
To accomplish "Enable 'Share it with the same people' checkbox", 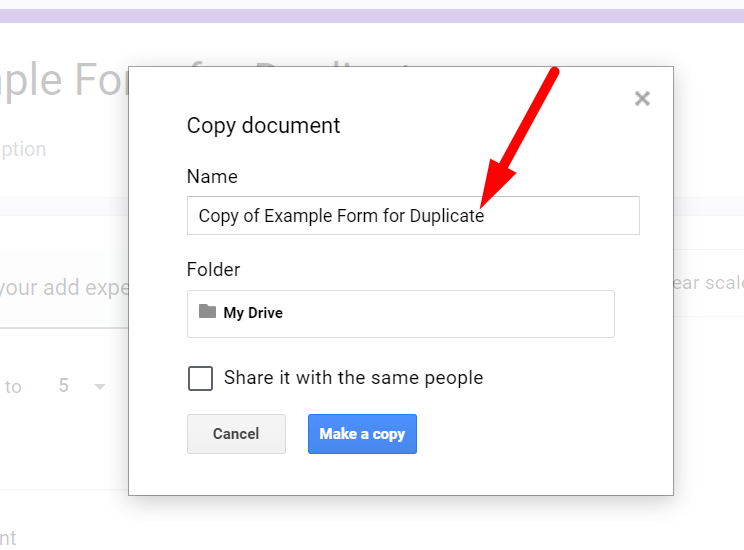I will [200, 378].
